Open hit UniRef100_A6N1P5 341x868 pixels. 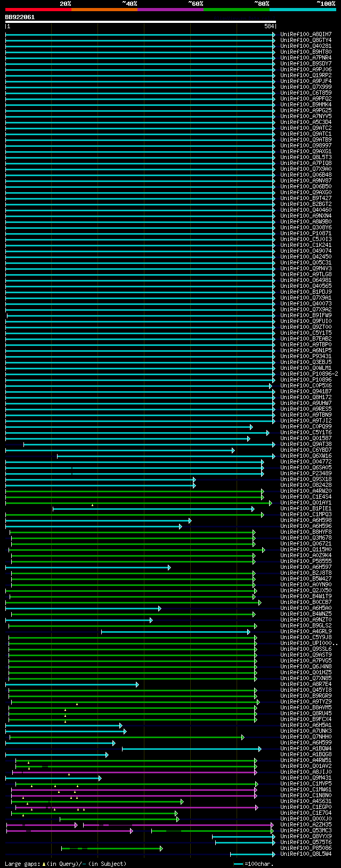tap(306, 350)
